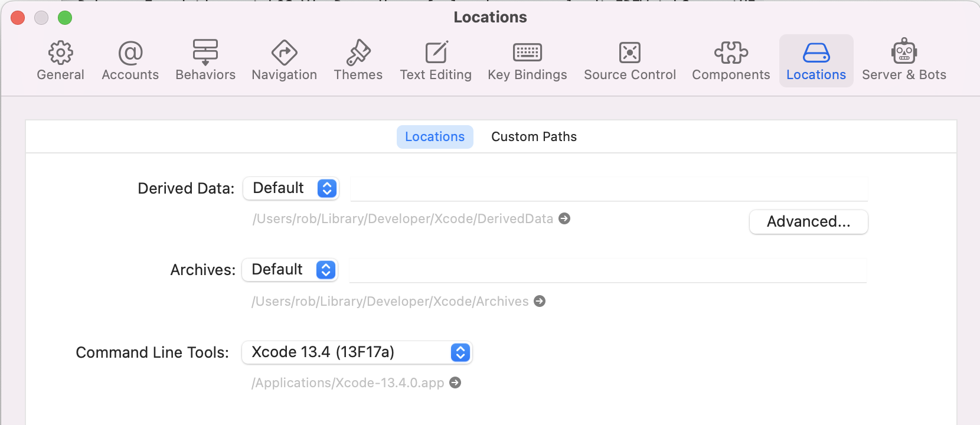Click the Derived Data path field

click(x=609, y=189)
